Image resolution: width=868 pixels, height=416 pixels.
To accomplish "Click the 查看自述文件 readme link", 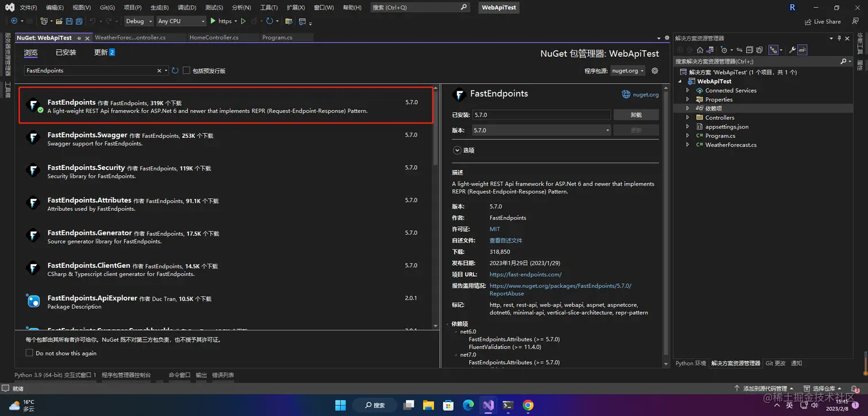I will pyautogui.click(x=506, y=241).
